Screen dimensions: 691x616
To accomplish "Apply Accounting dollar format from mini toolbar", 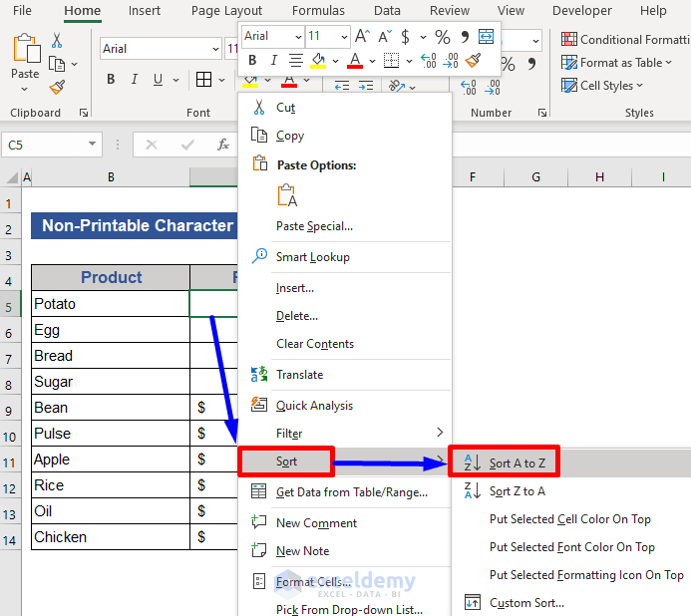I will click(405, 36).
